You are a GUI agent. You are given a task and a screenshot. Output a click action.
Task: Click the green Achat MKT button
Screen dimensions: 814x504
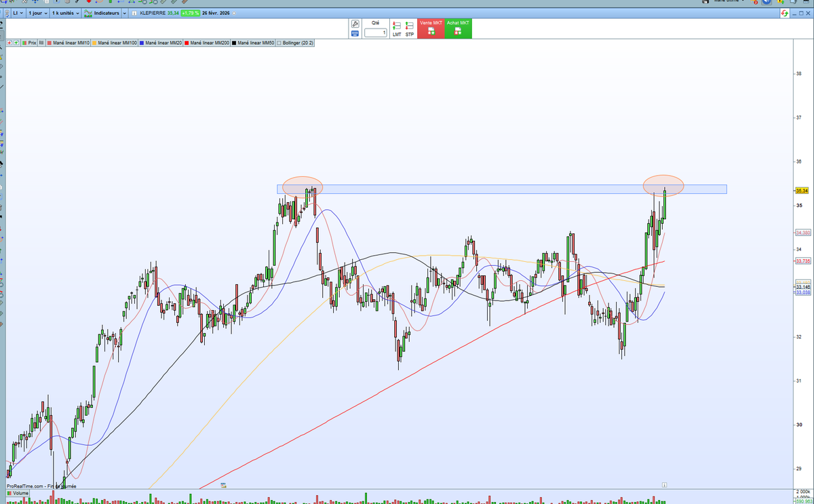(x=458, y=28)
